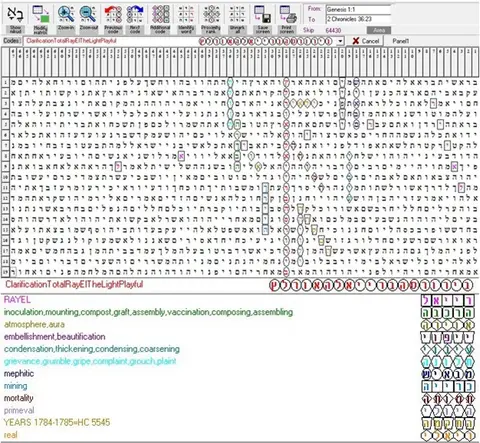Open the Additional code tool
480x443 pixels.
point(160,18)
